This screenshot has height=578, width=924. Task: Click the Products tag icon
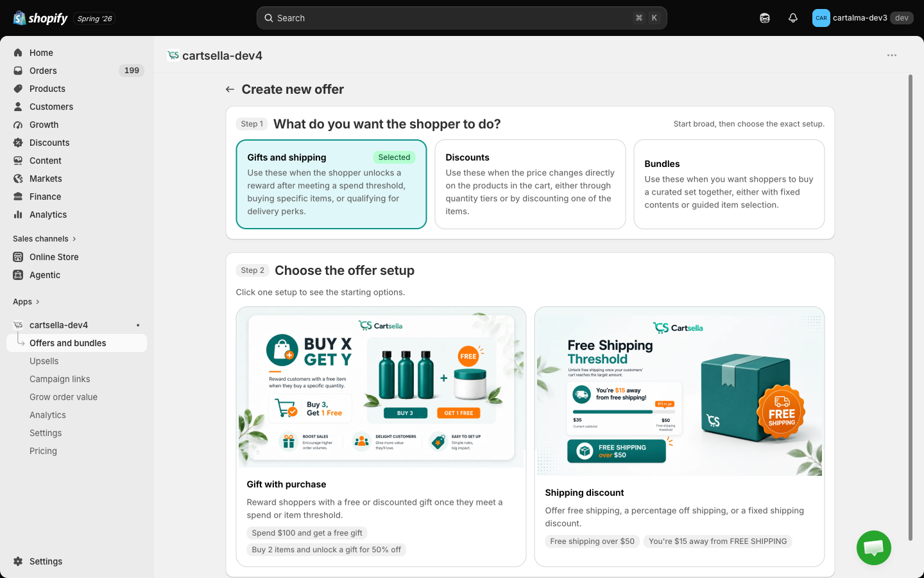click(x=18, y=89)
